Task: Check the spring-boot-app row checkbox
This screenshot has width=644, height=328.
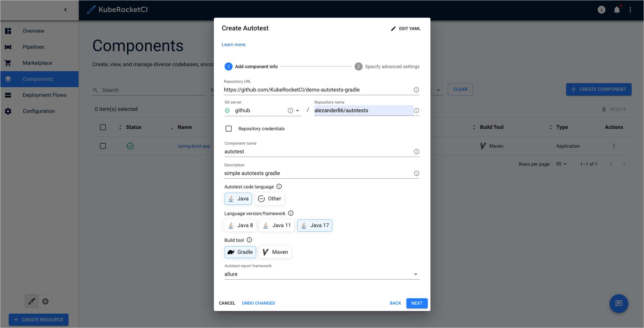Action: tap(103, 146)
